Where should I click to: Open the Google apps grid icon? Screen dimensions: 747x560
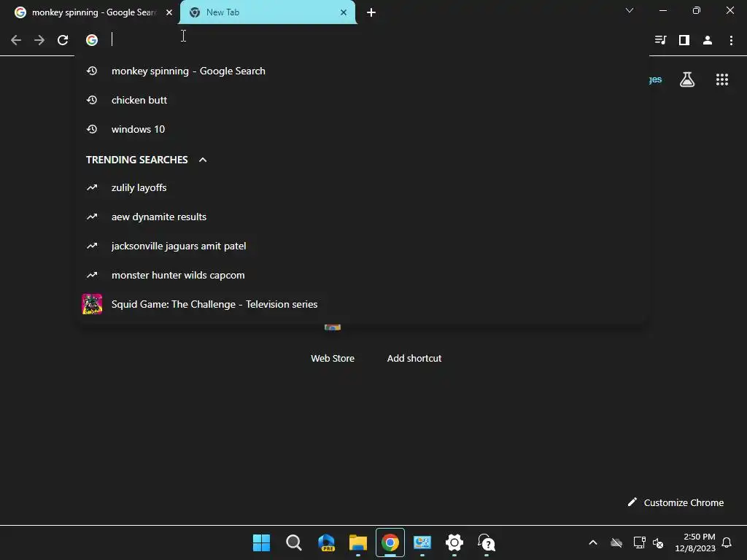[722, 79]
